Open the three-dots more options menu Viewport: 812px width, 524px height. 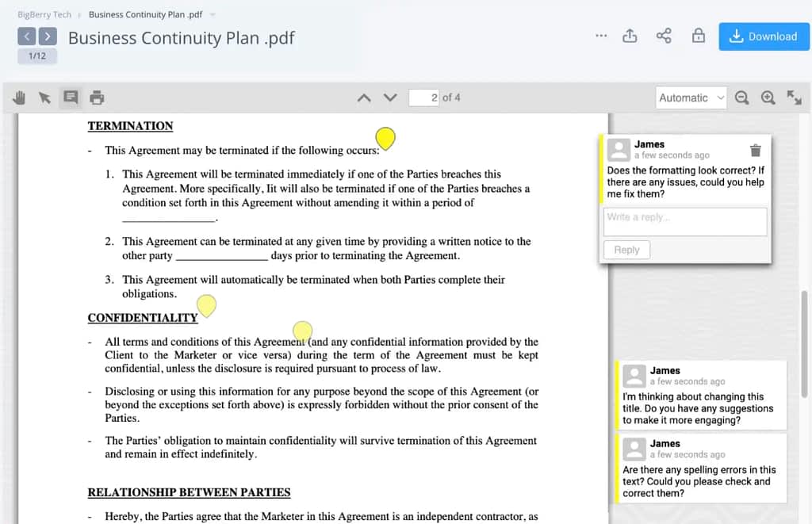pyautogui.click(x=601, y=36)
